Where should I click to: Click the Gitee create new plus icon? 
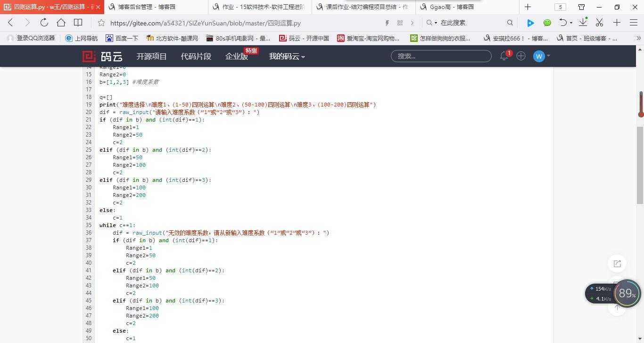point(521,56)
